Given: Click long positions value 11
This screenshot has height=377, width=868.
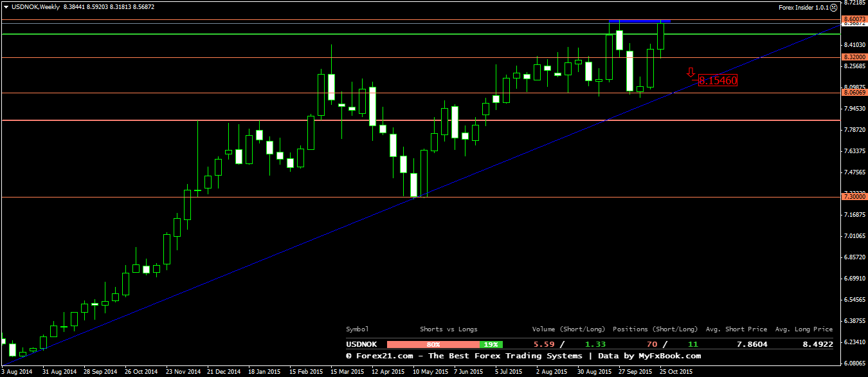Looking at the screenshot, I should [x=692, y=345].
